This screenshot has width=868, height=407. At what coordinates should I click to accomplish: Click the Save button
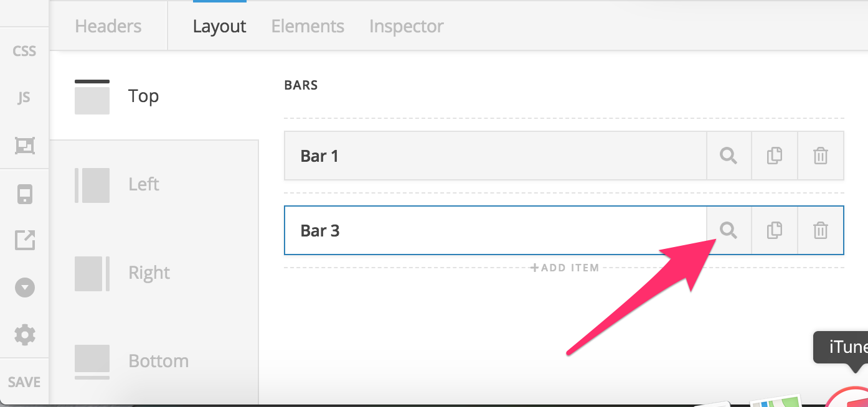(24, 382)
